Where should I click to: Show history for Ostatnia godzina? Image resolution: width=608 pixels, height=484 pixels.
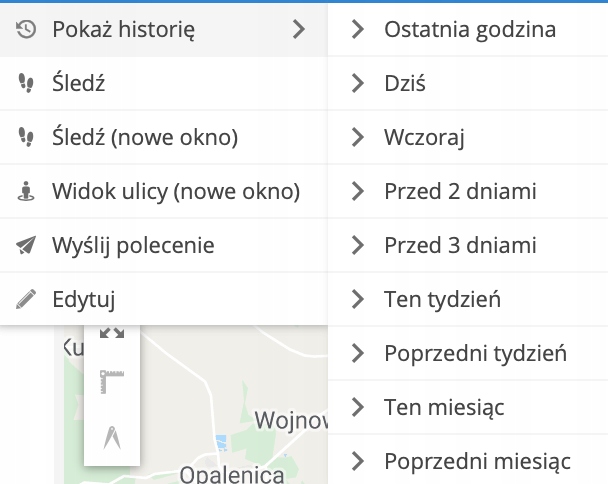(468, 29)
